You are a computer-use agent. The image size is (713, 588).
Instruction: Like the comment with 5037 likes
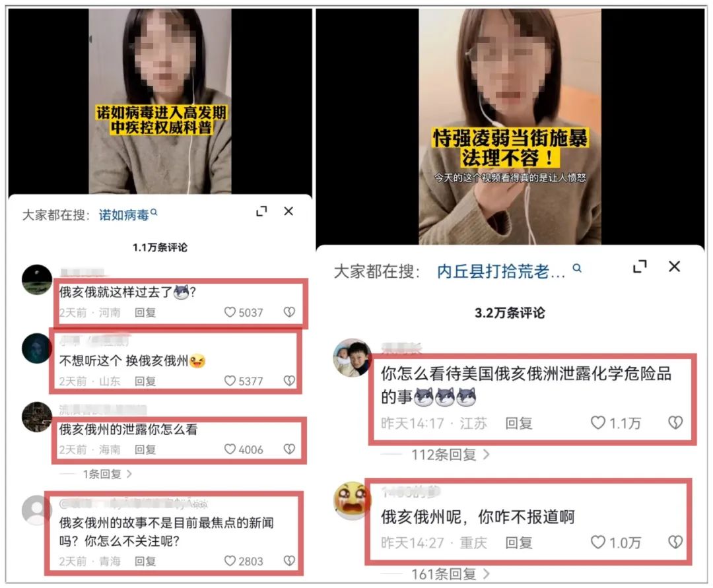coord(230,312)
